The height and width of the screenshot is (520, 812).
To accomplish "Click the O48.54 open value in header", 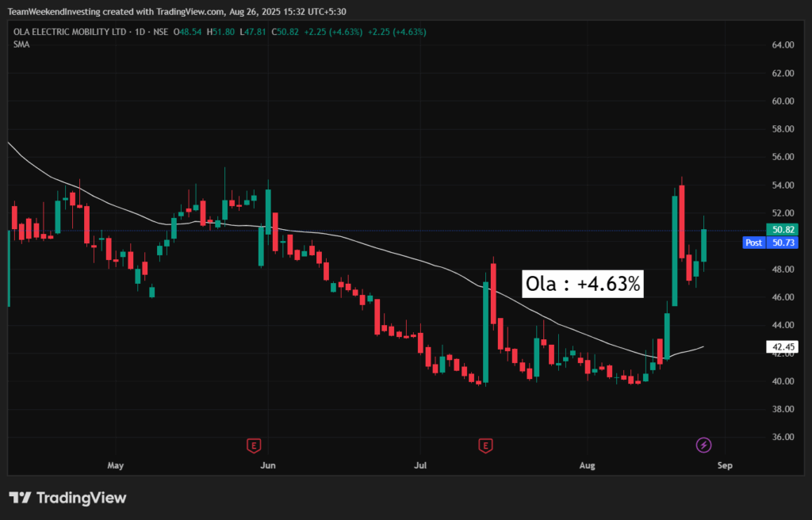I will [x=187, y=32].
